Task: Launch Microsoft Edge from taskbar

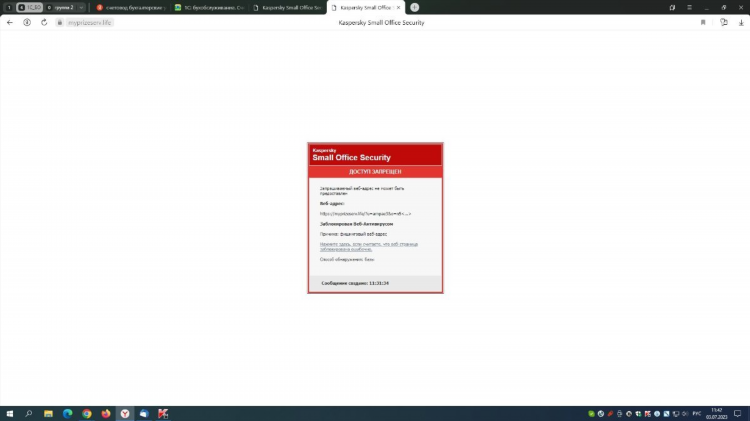Action: click(x=67, y=413)
